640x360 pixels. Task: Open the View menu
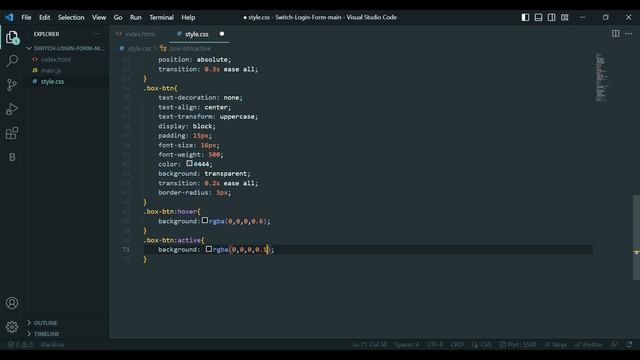click(99, 17)
